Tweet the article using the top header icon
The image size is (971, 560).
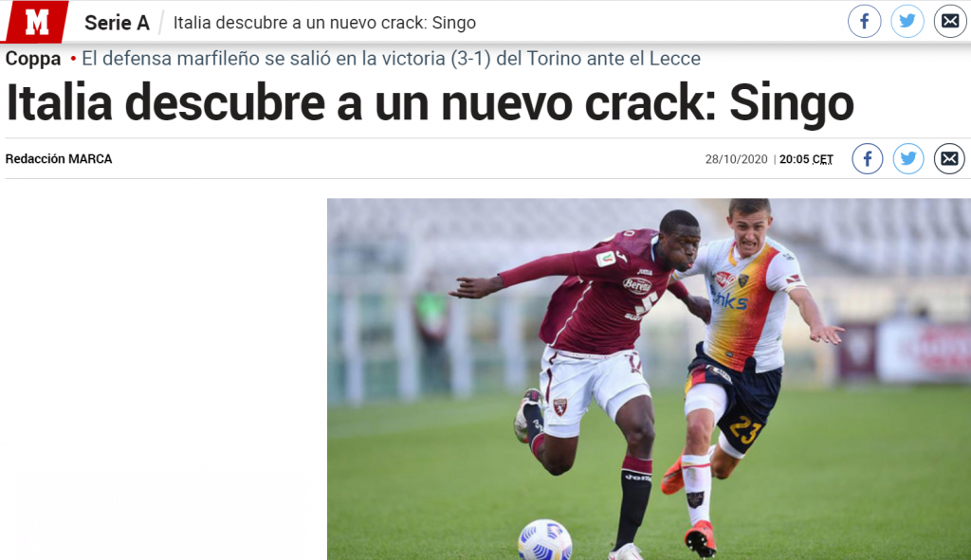point(907,21)
